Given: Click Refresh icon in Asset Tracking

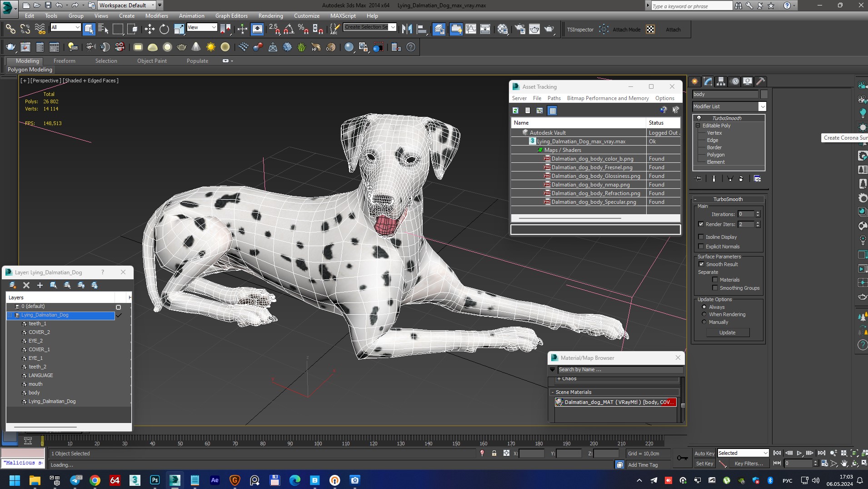Looking at the screenshot, I should [515, 111].
